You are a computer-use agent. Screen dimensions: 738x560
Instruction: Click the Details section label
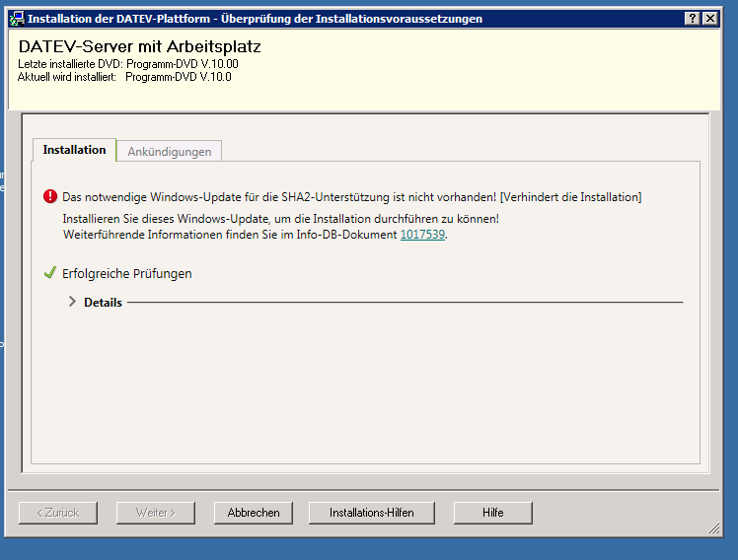pos(103,303)
